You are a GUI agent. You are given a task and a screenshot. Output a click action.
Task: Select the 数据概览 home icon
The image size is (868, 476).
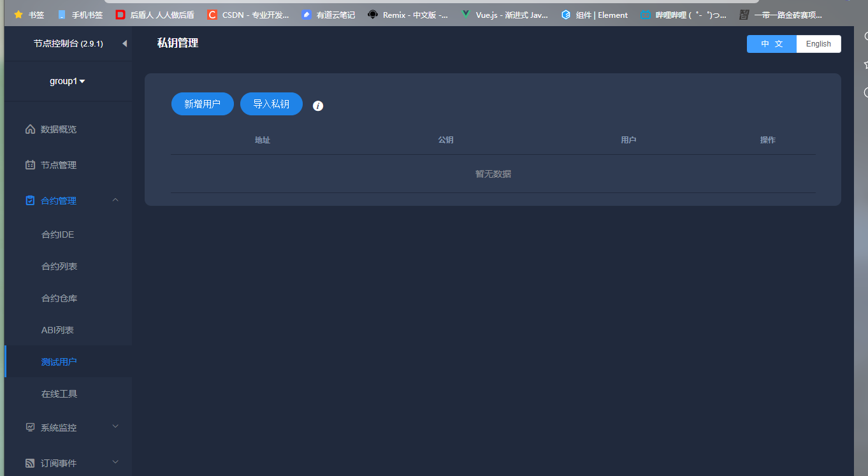pos(30,129)
